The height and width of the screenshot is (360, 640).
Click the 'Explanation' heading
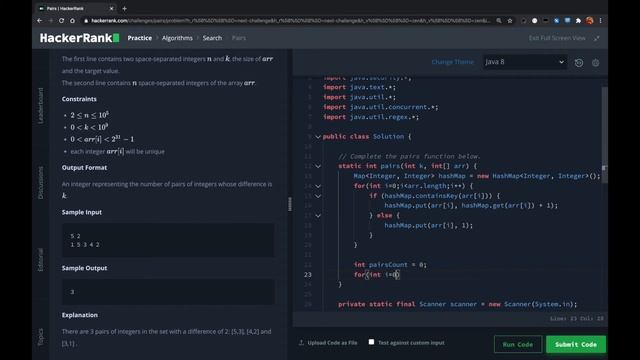click(x=80, y=315)
